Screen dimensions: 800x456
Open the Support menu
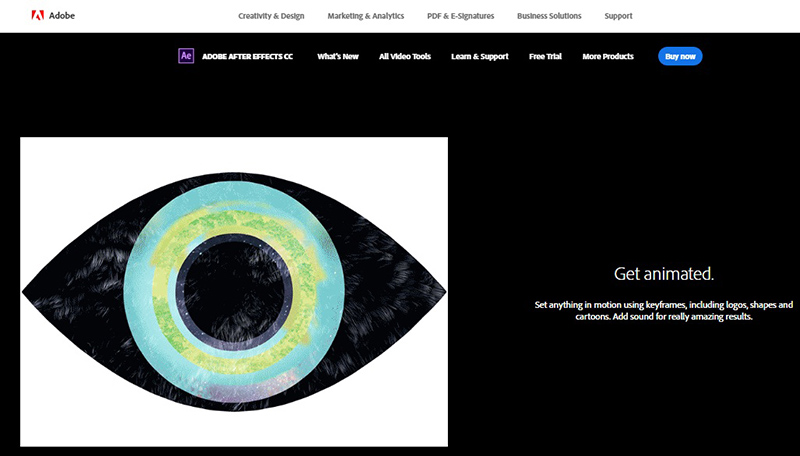click(618, 16)
